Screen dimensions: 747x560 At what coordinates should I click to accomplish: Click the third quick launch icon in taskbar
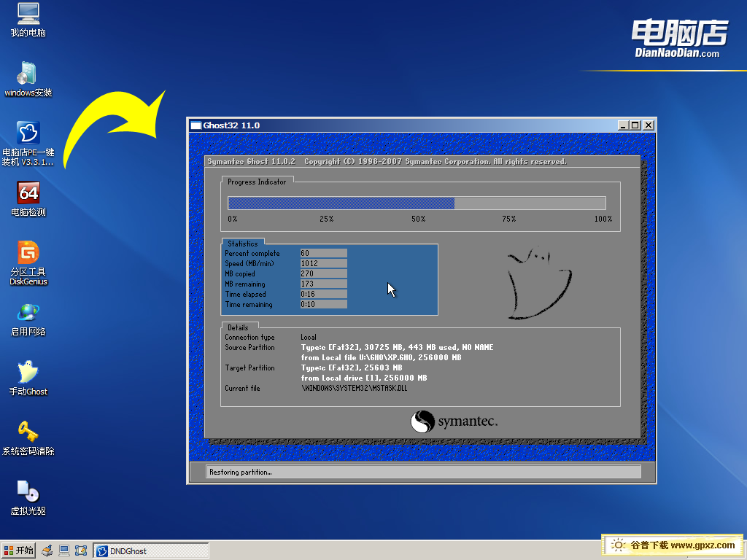81,551
